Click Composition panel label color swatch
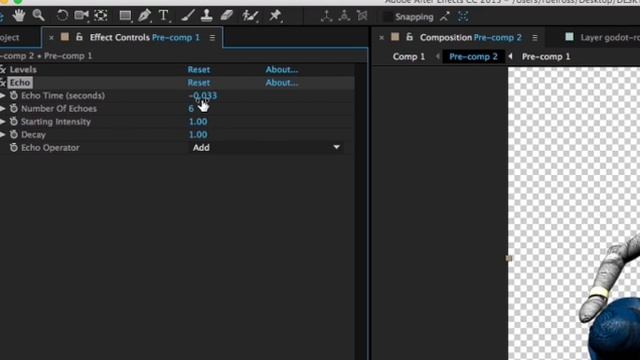Image resolution: width=640 pixels, height=360 pixels. point(395,37)
